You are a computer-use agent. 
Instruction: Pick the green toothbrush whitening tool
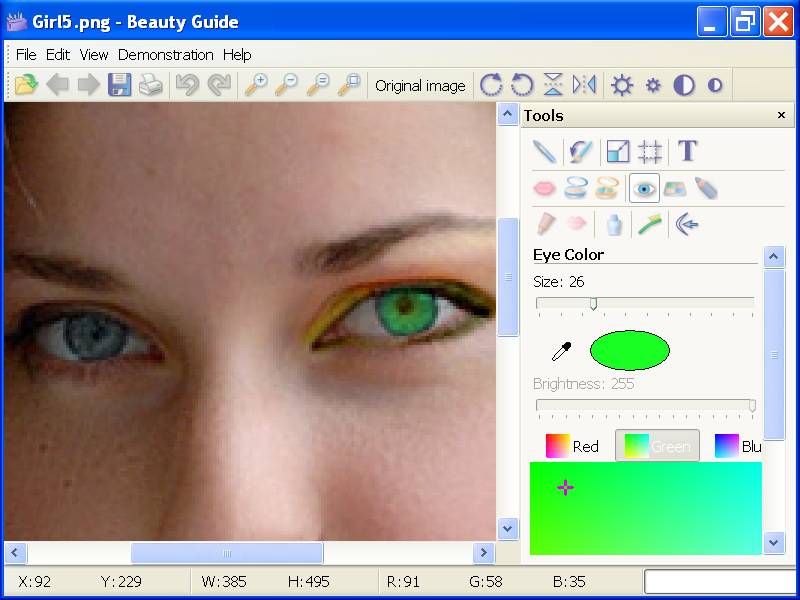[x=650, y=224]
